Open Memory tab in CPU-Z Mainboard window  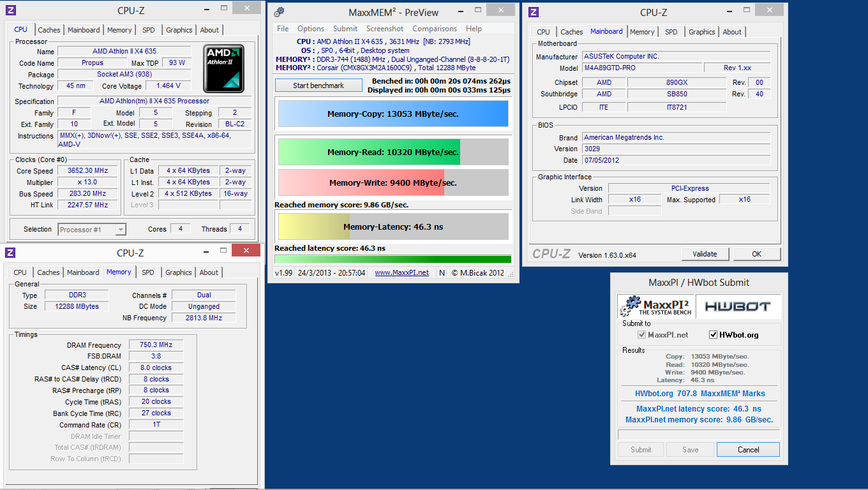pyautogui.click(x=642, y=32)
